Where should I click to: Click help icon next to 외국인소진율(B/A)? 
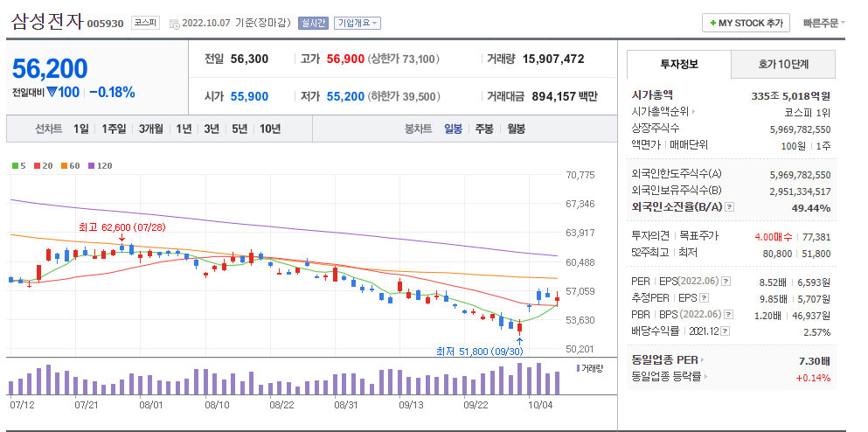[x=730, y=206]
